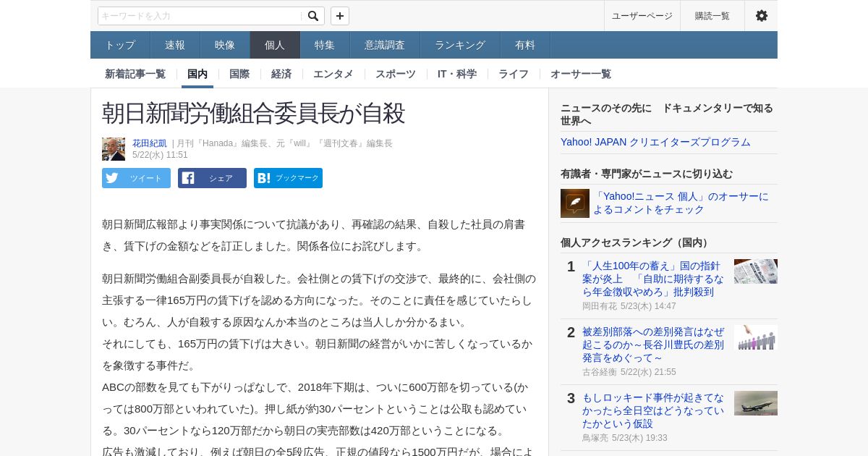Click people figures thumbnail of ranking 2
The width and height of the screenshot is (868, 456).
(x=756, y=337)
